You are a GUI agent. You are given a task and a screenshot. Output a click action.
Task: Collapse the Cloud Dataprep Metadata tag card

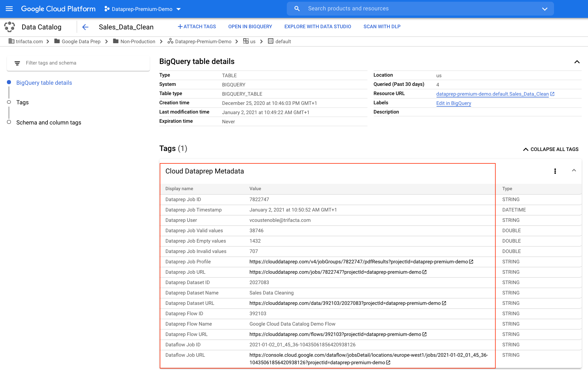(574, 171)
